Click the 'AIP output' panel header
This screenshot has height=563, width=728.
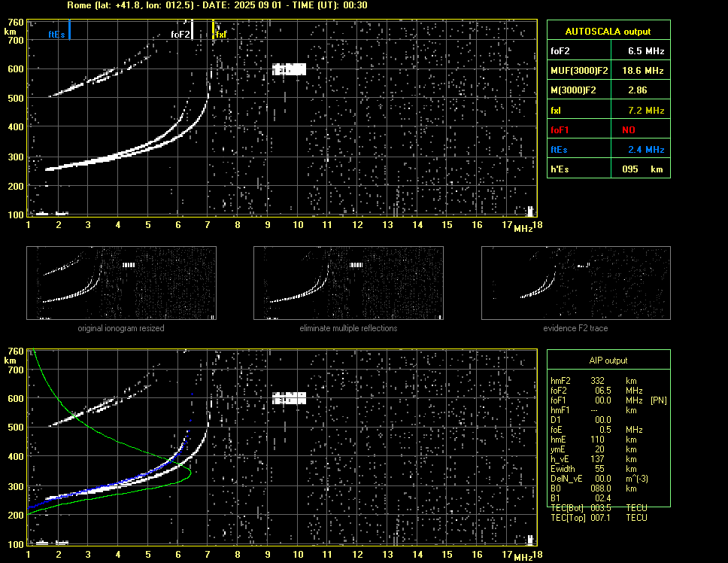coord(608,360)
